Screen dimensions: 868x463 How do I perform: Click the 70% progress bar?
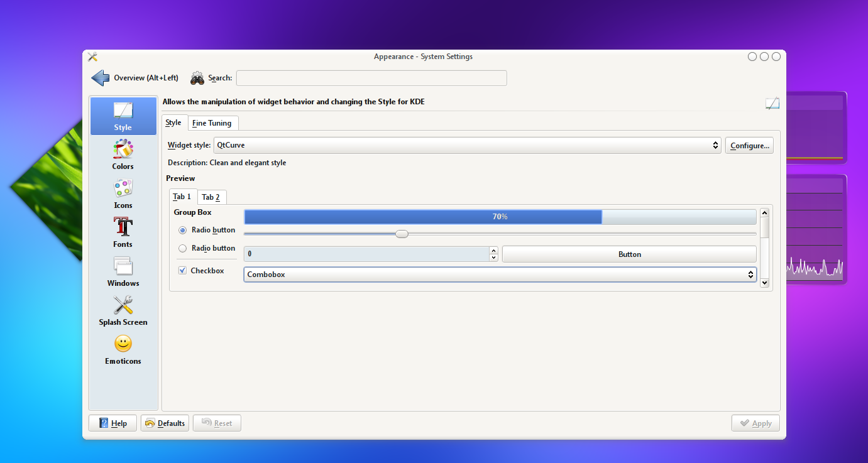coord(500,217)
